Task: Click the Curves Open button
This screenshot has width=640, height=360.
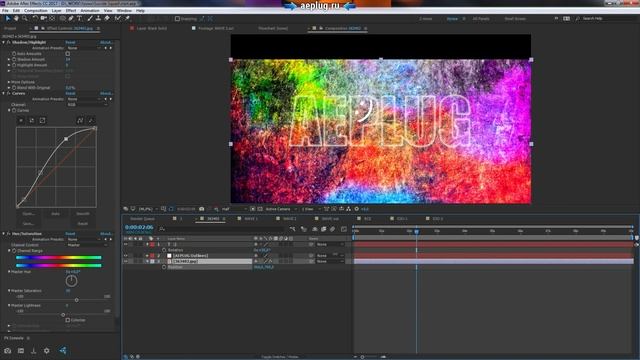Action: pyautogui.click(x=29, y=213)
